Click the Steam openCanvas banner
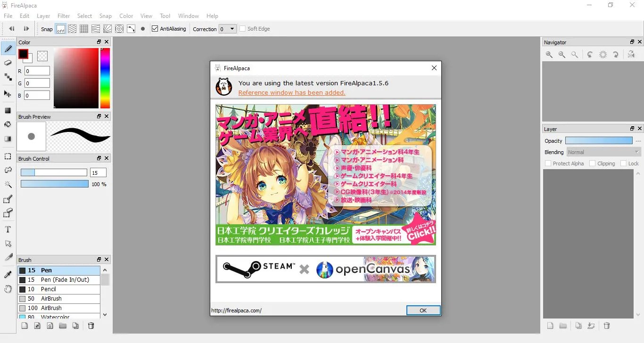 pyautogui.click(x=326, y=269)
